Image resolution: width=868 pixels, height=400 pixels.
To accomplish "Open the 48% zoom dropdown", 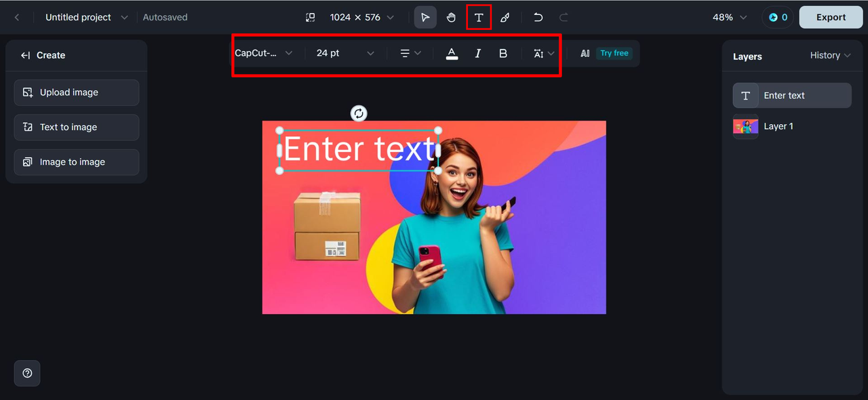I will click(730, 18).
